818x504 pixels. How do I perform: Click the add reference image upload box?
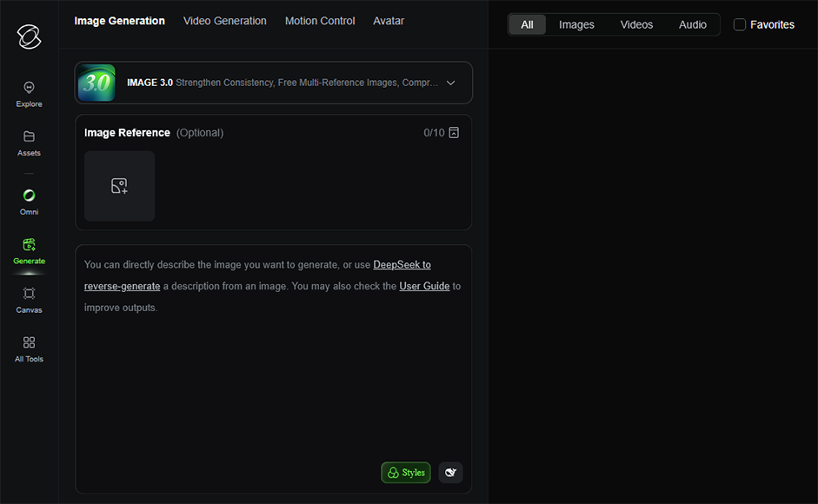pyautogui.click(x=119, y=186)
